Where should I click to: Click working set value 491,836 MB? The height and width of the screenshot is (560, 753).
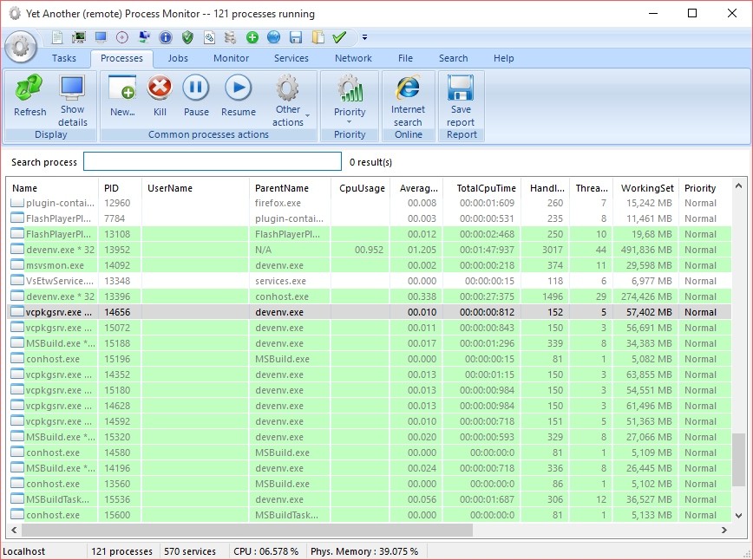pyautogui.click(x=645, y=250)
